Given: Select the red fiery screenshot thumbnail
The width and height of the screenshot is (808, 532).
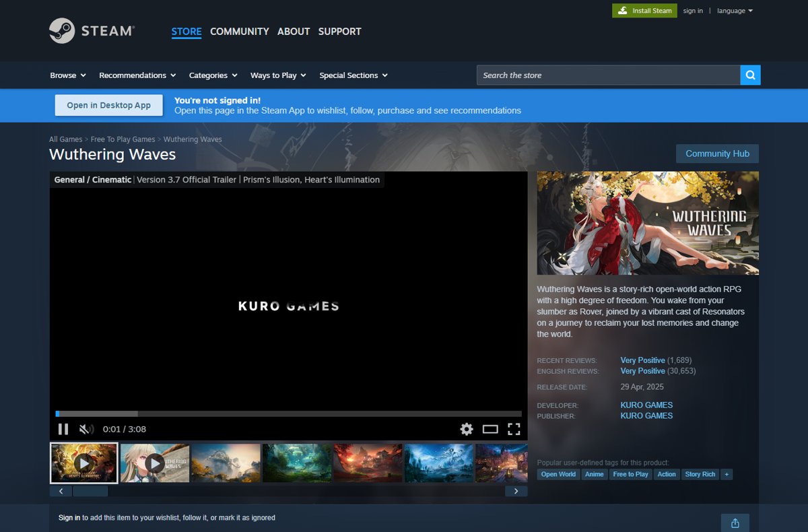Looking at the screenshot, I should (368, 463).
